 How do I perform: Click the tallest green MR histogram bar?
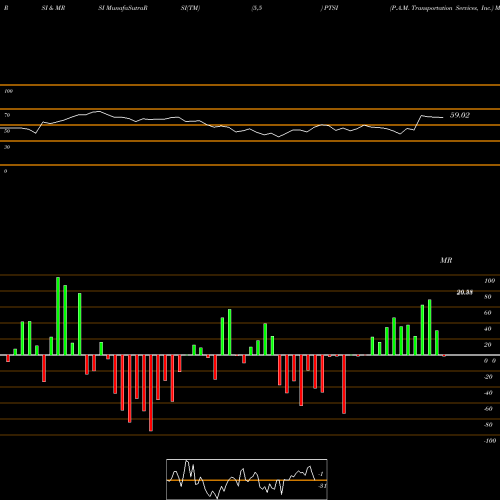[58, 316]
